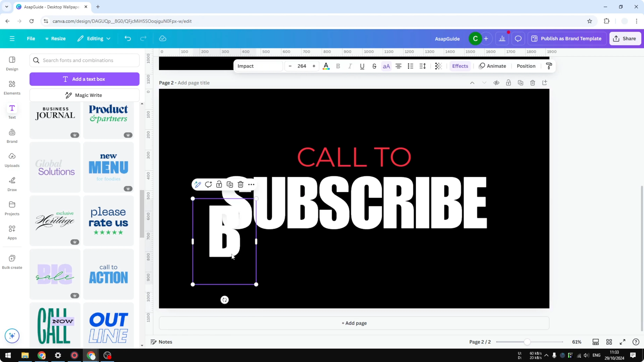Open the Draw panel
Image resolution: width=644 pixels, height=362 pixels.
click(x=12, y=184)
